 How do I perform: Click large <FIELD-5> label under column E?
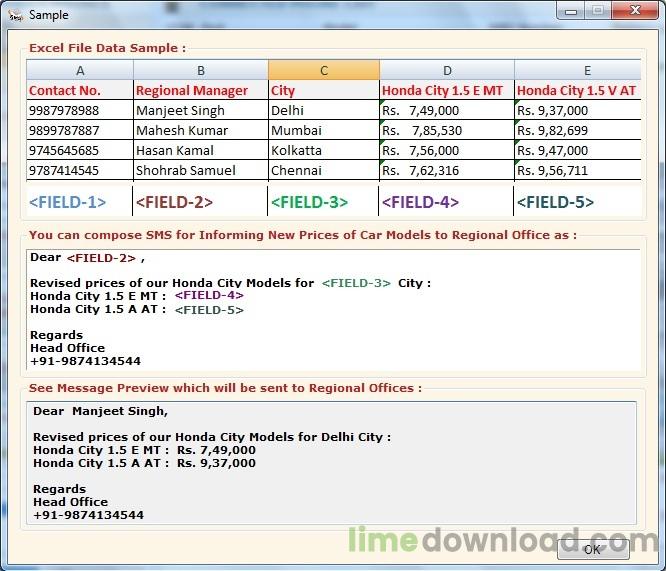click(555, 202)
